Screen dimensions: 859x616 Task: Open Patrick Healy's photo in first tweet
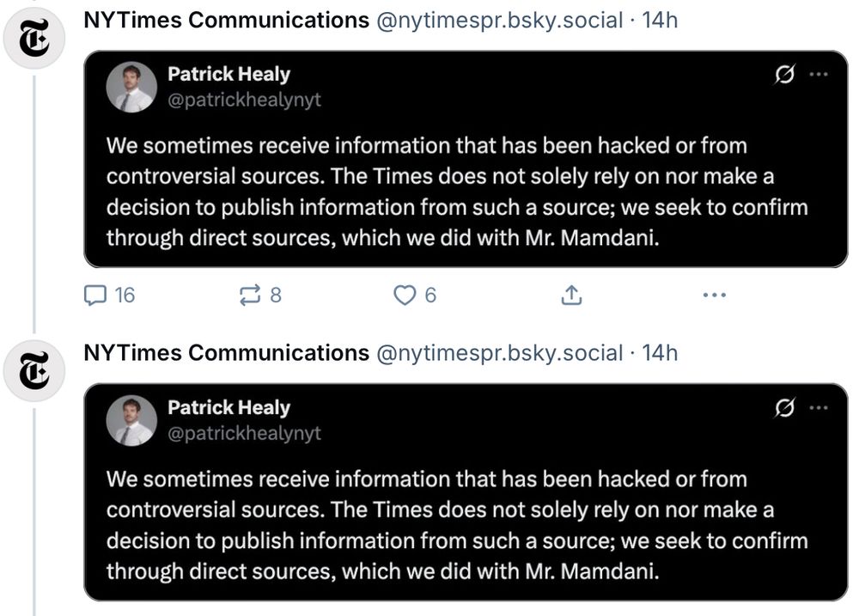(x=131, y=87)
